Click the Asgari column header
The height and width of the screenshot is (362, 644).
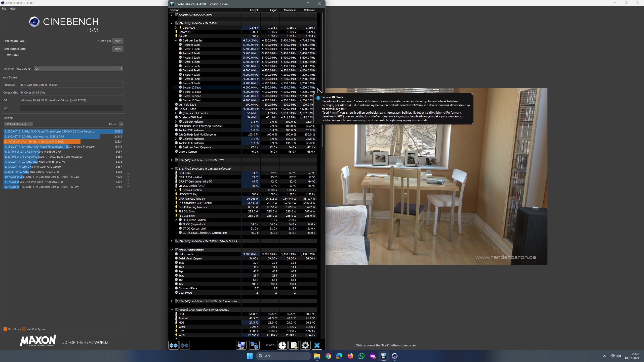click(x=270, y=10)
